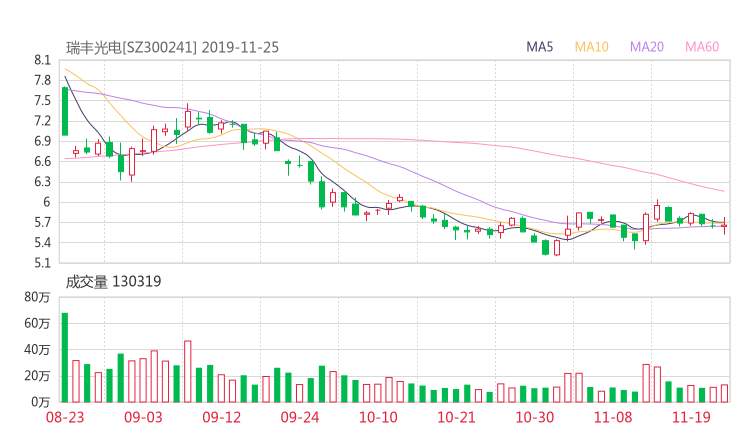Click the 7.8 price axis value
740x440 pixels.
42,80
